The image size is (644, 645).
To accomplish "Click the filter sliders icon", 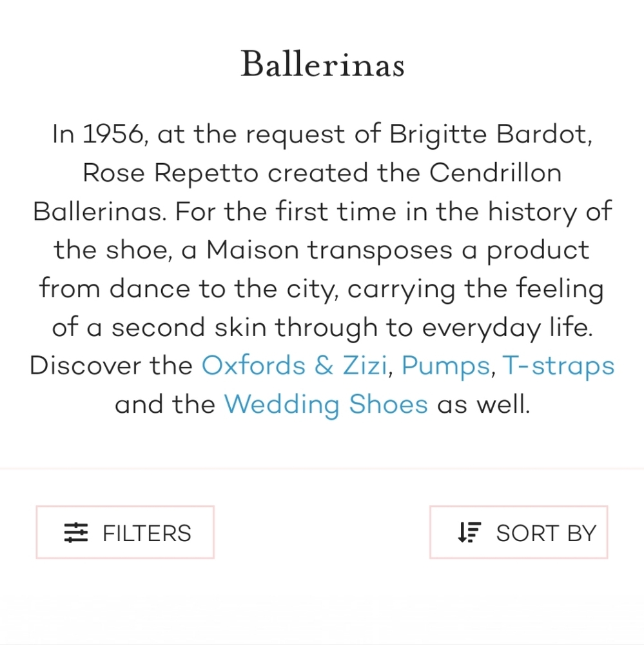I will pyautogui.click(x=76, y=532).
